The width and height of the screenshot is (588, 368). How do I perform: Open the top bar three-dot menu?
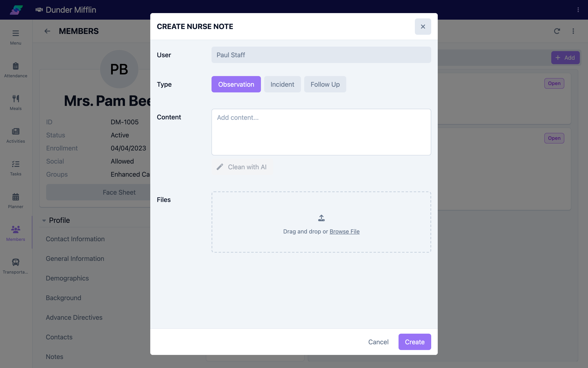[x=578, y=10]
